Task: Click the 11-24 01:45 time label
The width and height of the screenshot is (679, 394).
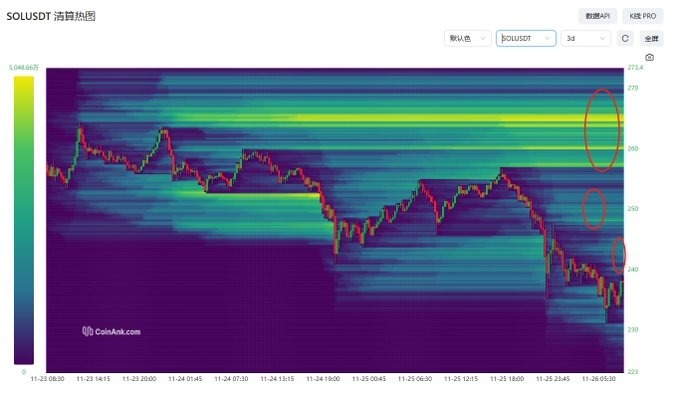Action: [185, 379]
